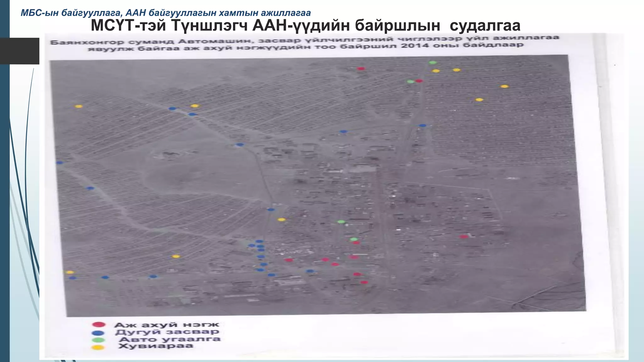Click the lone yellow dot near the map center
The image size is (644, 362).
(281, 219)
